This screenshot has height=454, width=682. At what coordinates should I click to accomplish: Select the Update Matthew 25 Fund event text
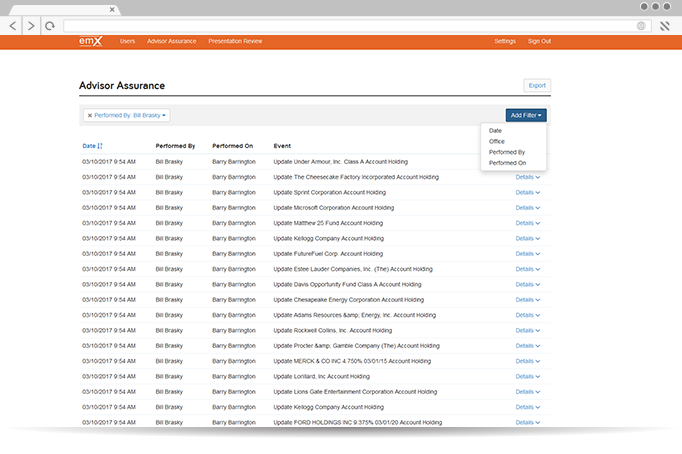[x=328, y=223]
